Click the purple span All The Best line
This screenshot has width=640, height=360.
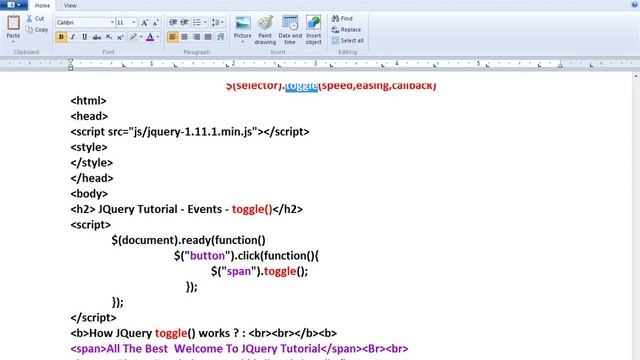(x=239, y=349)
